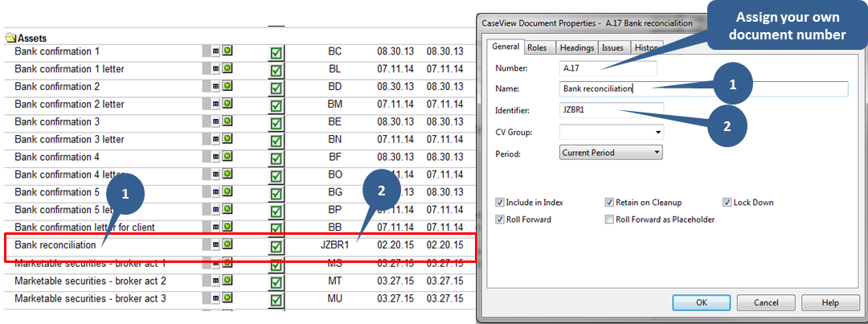Viewport: 868px width, 324px height.
Task: Click the Assets section heading
Action: (x=32, y=39)
